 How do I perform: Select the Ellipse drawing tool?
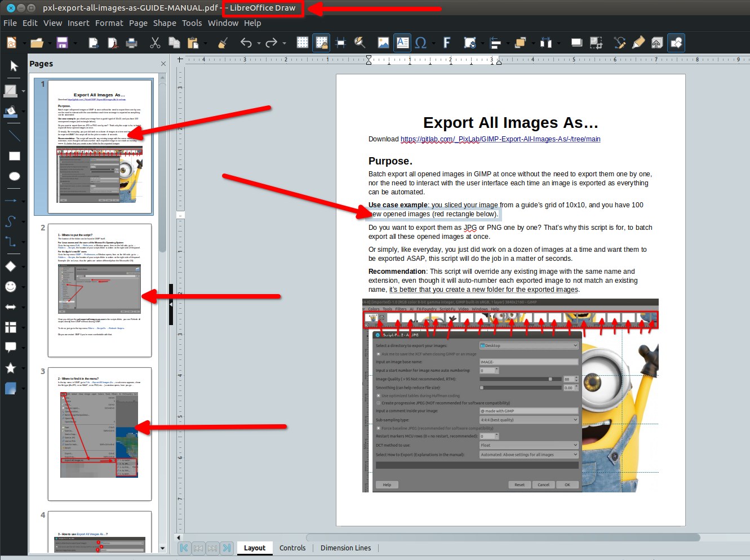[x=14, y=177]
